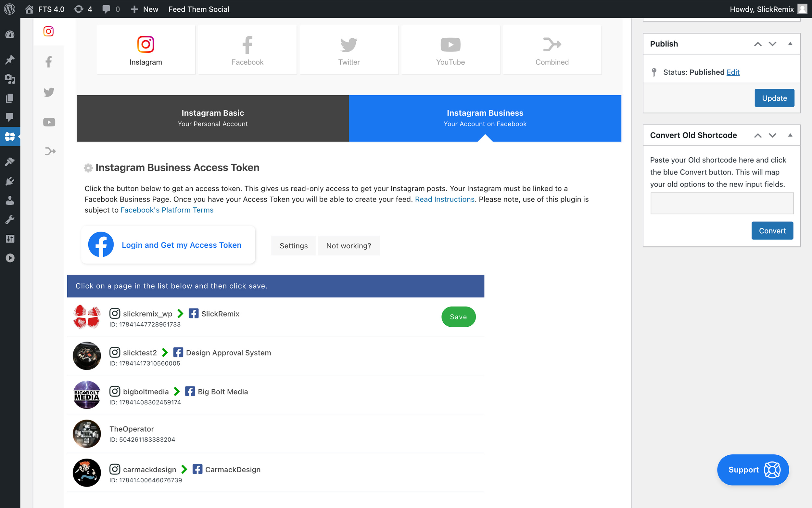Select the bigboltmedia Big Bolt Media row

coord(275,395)
